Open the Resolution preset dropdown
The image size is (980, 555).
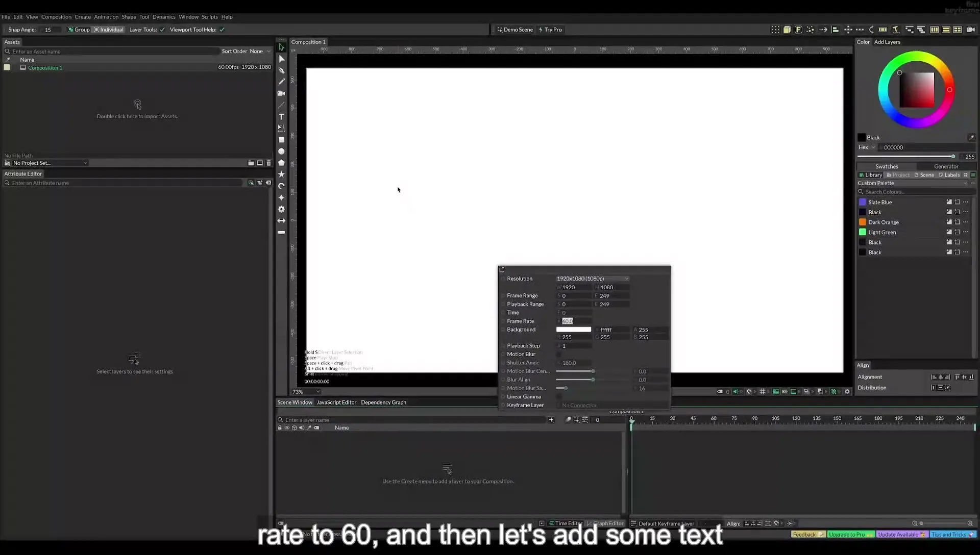pyautogui.click(x=593, y=279)
